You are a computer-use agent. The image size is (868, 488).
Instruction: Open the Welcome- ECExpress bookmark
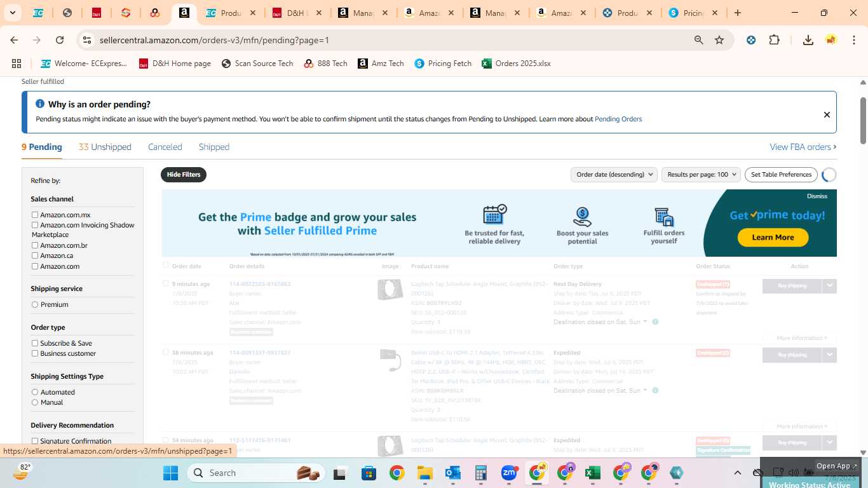(x=84, y=64)
